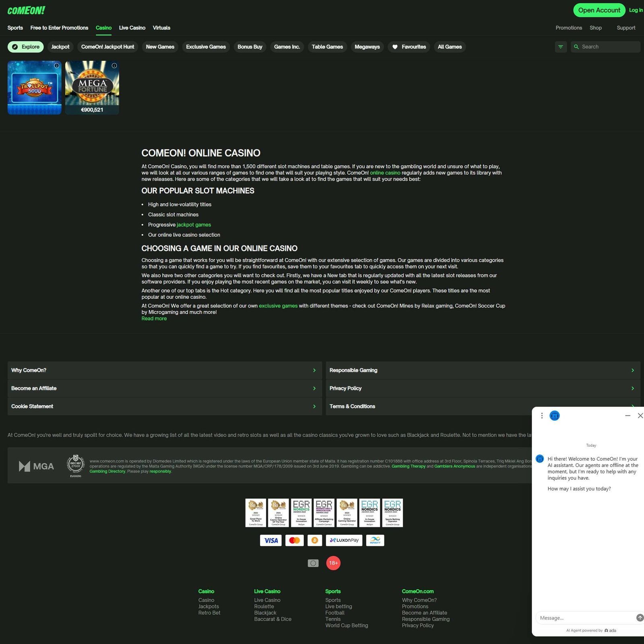This screenshot has height=644, width=644.
Task: Click the ISO 27001 certification badge
Action: pos(76,466)
